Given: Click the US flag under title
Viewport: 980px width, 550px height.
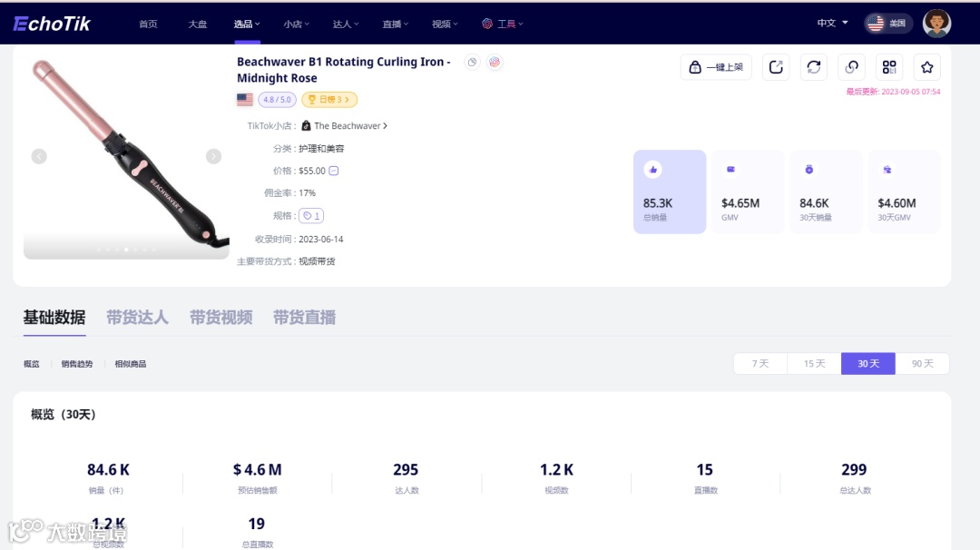Looking at the screenshot, I should [245, 99].
